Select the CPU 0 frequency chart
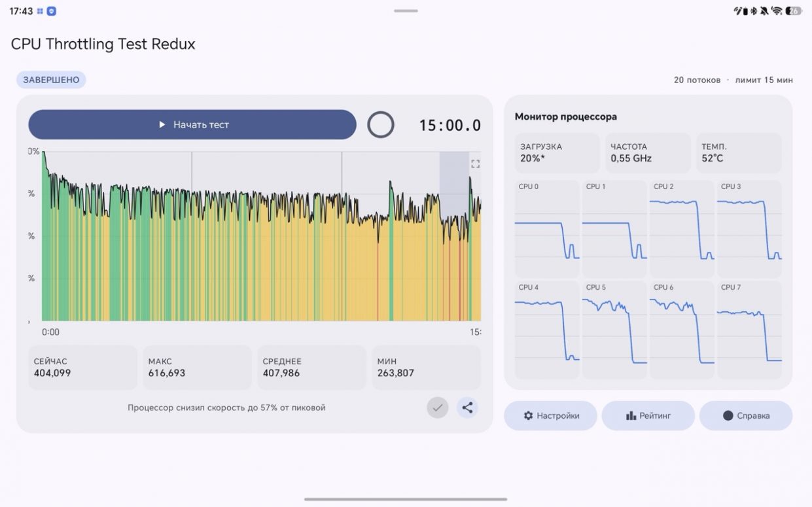Image resolution: width=812 pixels, height=507 pixels. [x=547, y=229]
